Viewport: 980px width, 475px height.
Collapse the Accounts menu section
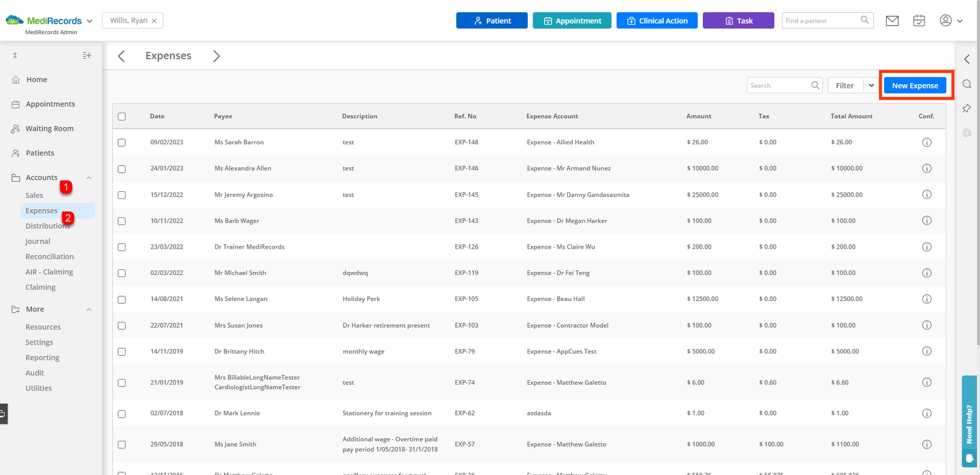point(89,178)
